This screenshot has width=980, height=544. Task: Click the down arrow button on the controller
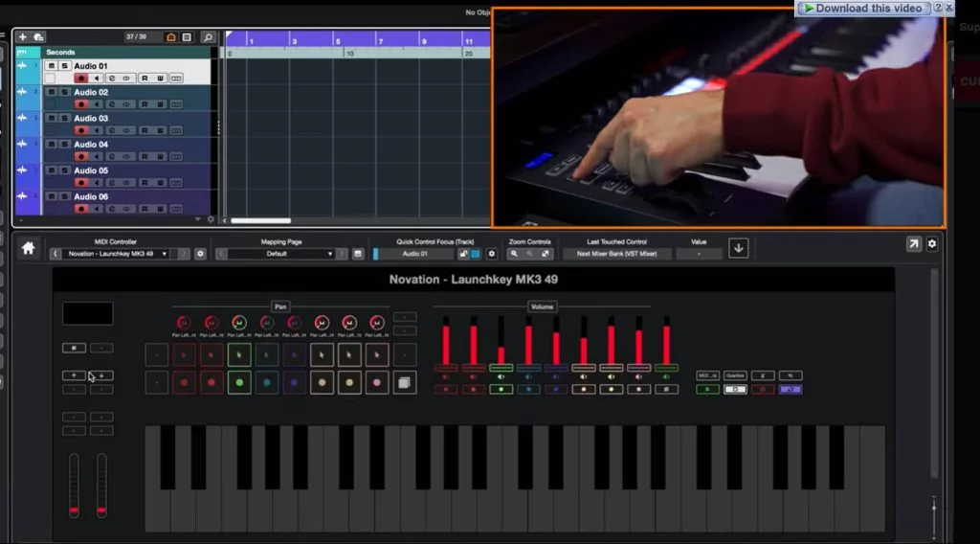pos(101,375)
